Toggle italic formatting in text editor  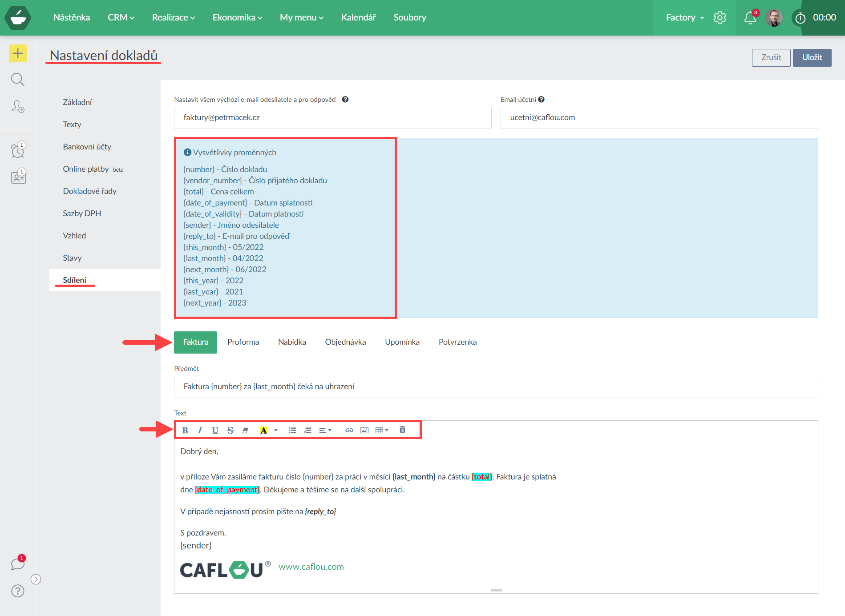point(200,430)
